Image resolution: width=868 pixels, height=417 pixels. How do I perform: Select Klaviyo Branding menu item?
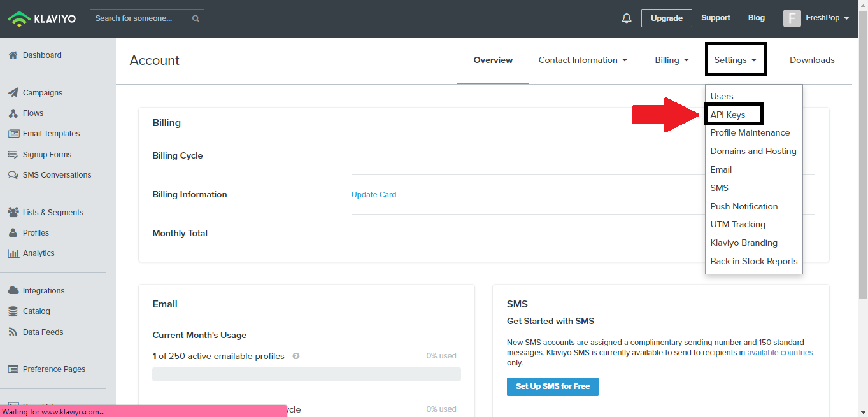[744, 243]
